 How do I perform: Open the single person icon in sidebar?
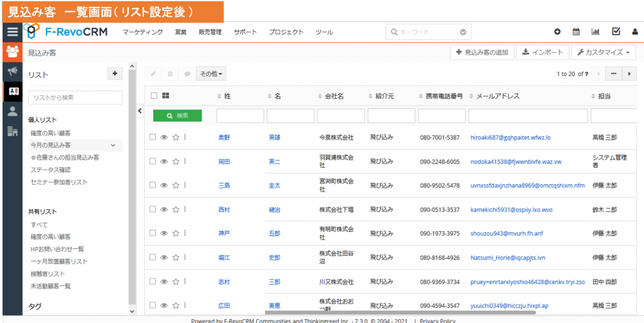tap(13, 111)
